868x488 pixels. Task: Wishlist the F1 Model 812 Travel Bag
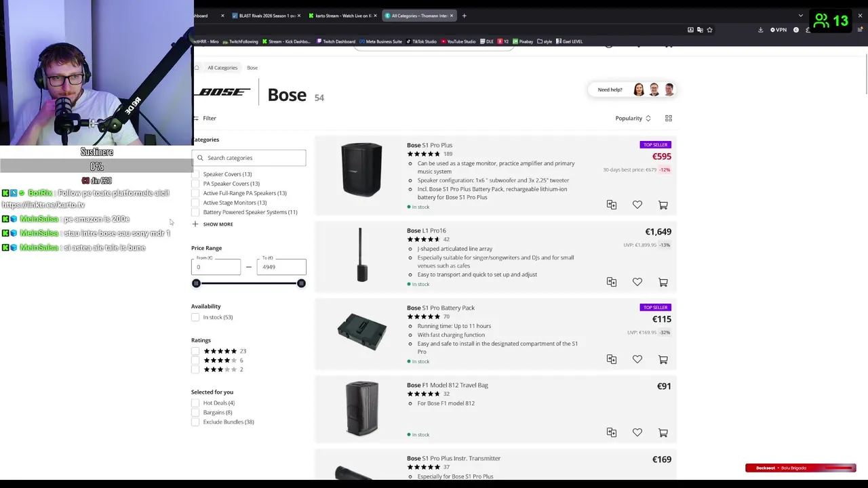pyautogui.click(x=637, y=432)
